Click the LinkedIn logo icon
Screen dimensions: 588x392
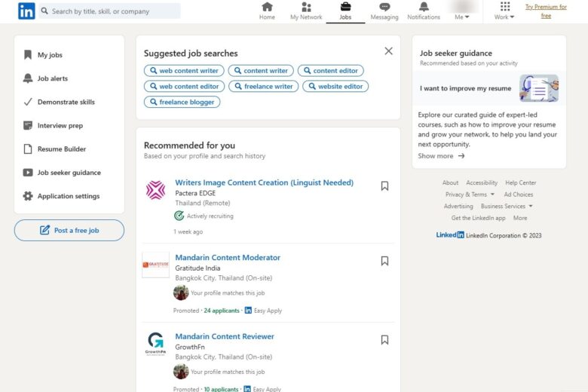point(26,11)
